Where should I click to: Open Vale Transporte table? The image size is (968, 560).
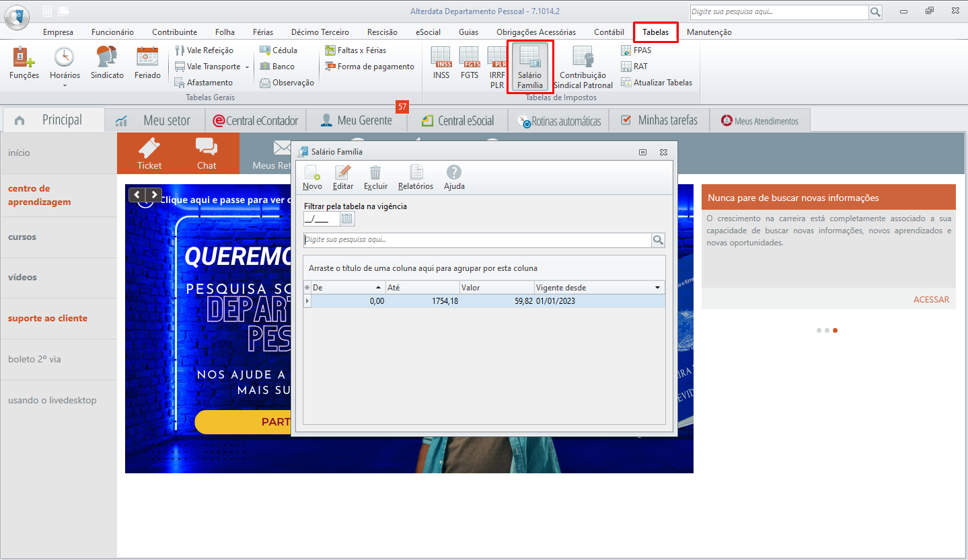click(x=208, y=67)
